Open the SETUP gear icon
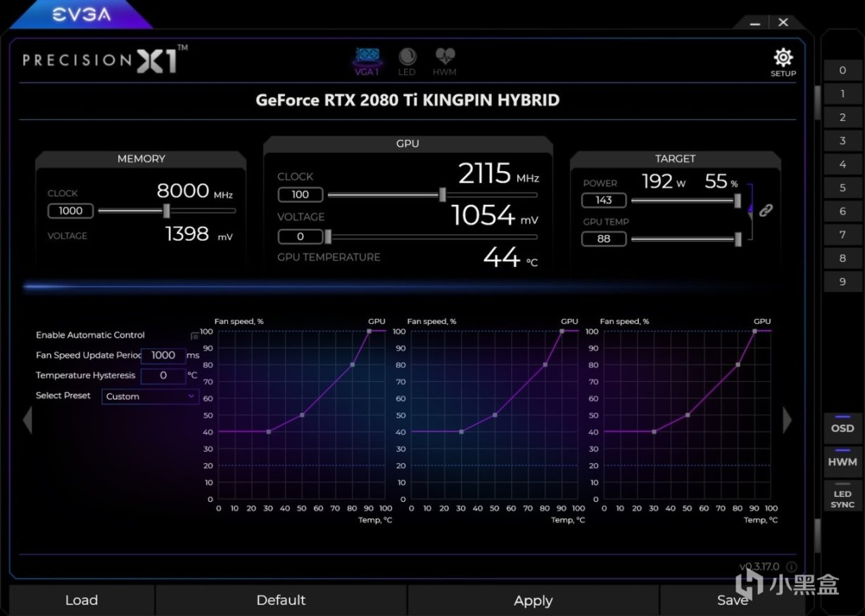The width and height of the screenshot is (865, 616). click(783, 62)
